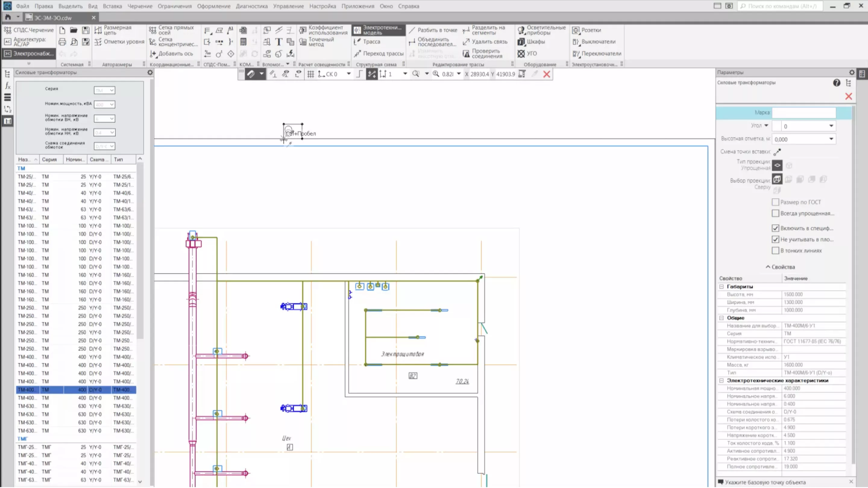Click Смена точки вставки icon

click(777, 152)
